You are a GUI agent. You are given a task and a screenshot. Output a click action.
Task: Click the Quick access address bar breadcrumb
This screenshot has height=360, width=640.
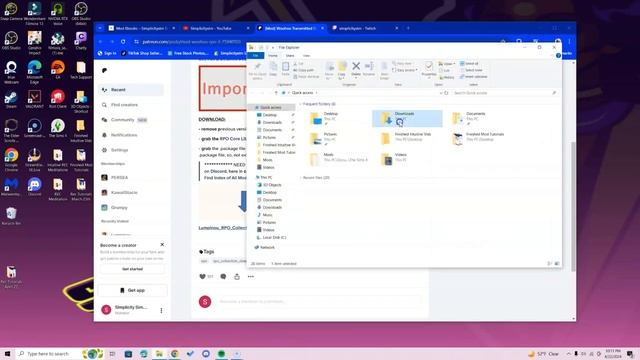click(x=302, y=93)
